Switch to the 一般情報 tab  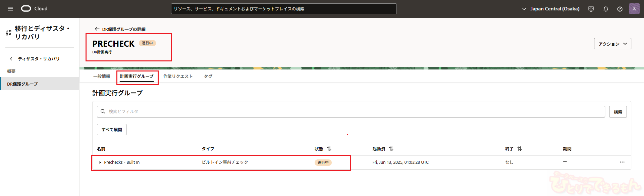click(x=102, y=77)
